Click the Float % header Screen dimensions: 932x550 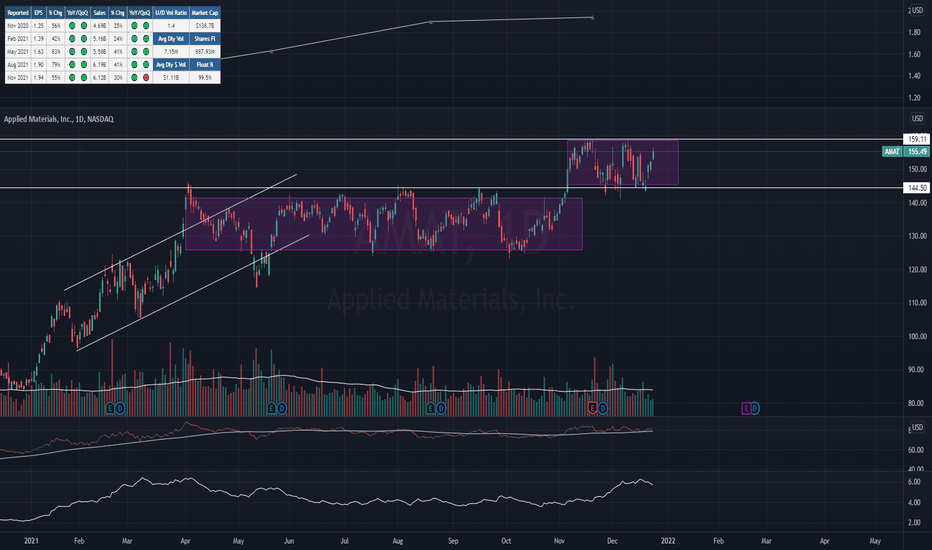pos(204,64)
